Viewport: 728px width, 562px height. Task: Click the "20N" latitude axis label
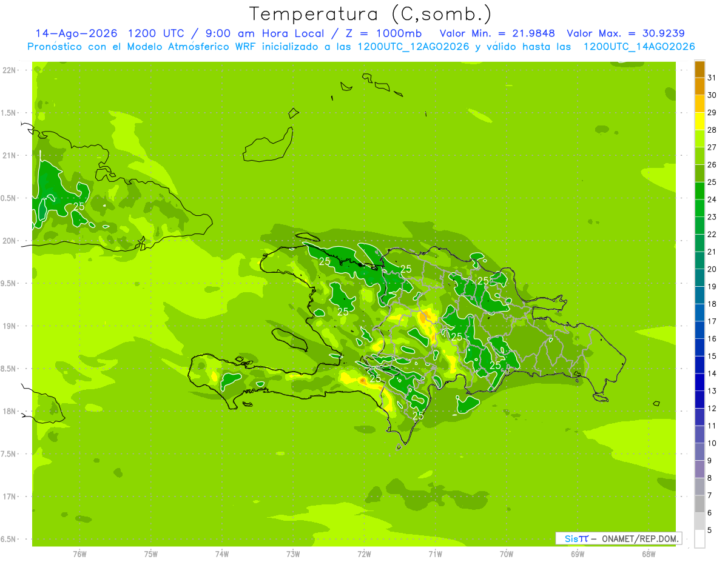tap(9, 241)
